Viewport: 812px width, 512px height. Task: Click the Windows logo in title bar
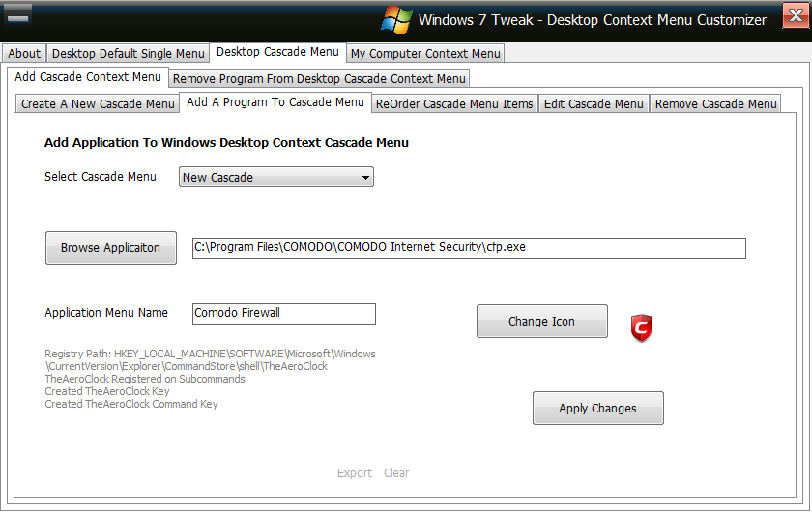(396, 20)
